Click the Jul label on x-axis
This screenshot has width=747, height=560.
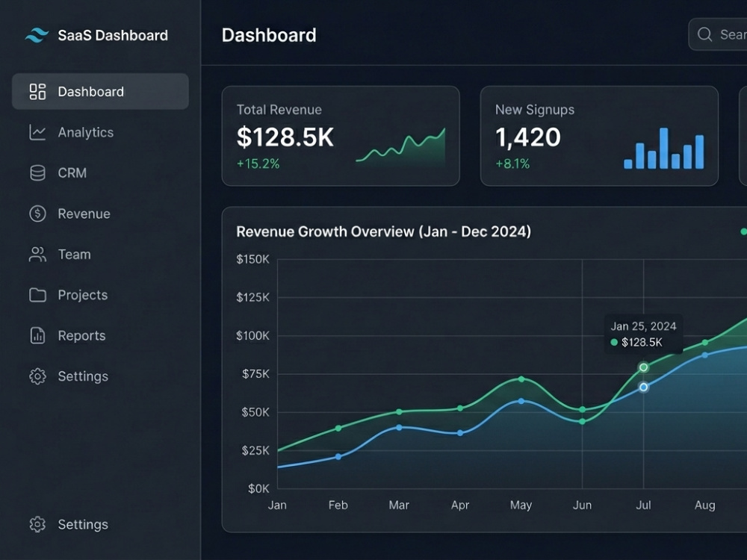[644, 505]
